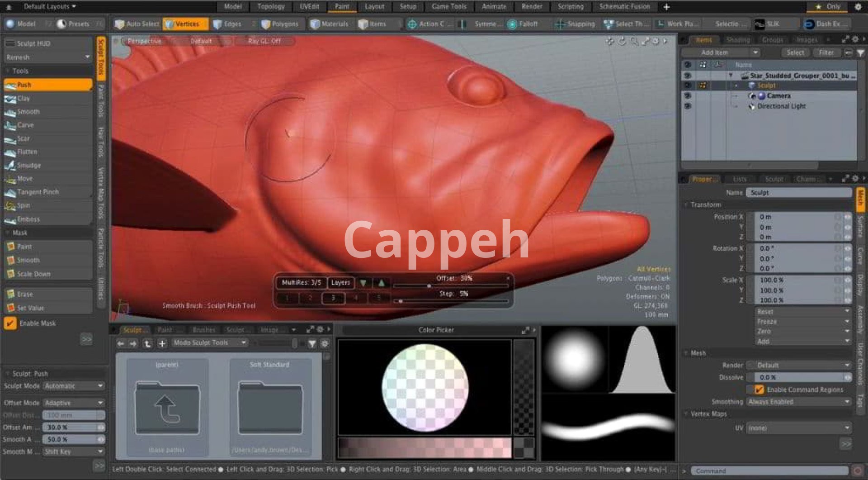Open the Smoothing Always Enabled dropdown
The image size is (868, 480).
pyautogui.click(x=798, y=402)
